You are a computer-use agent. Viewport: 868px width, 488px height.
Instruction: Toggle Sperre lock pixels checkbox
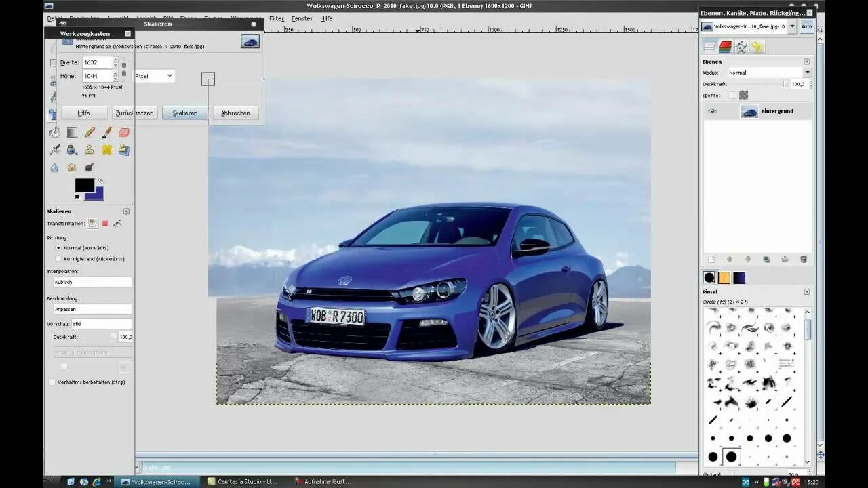(733, 96)
